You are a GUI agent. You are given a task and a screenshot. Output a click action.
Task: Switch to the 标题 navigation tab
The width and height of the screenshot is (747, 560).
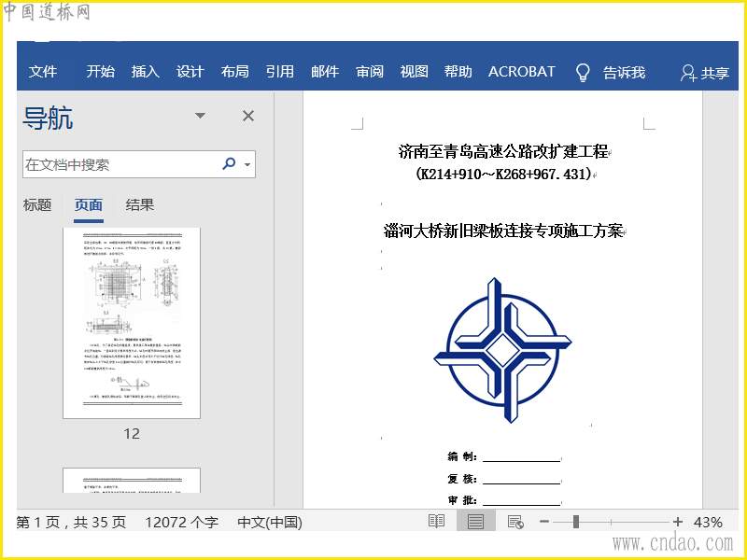tap(37, 205)
